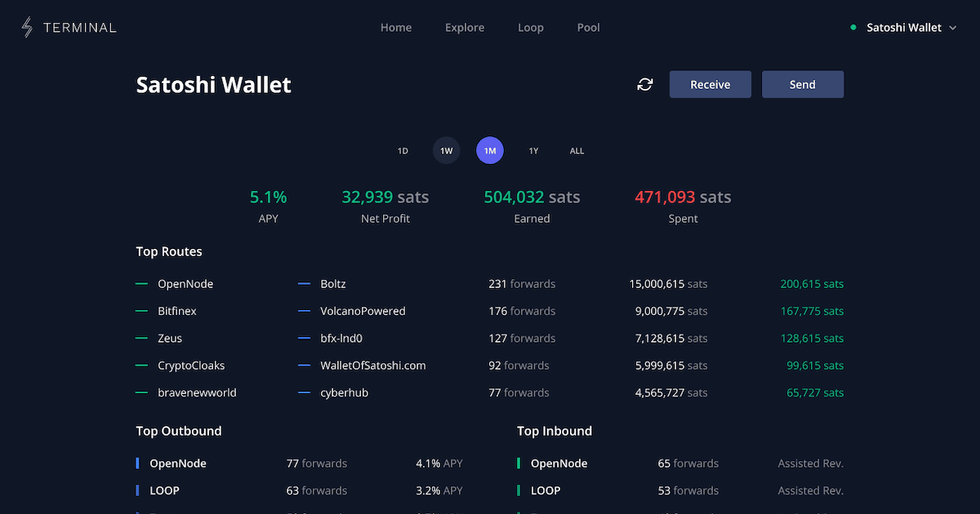Select bravenewworld in Top Routes
The width and height of the screenshot is (980, 514).
197,392
